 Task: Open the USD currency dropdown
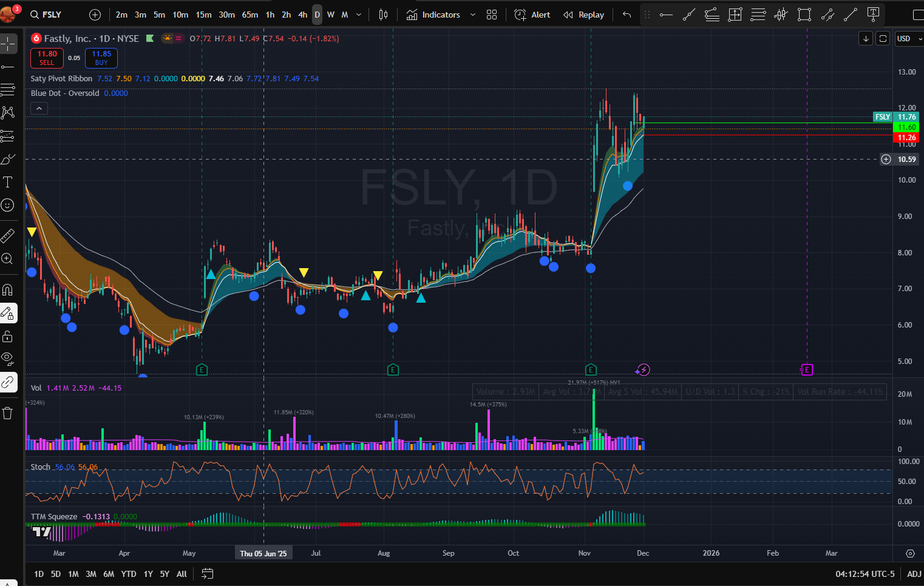[x=909, y=39]
